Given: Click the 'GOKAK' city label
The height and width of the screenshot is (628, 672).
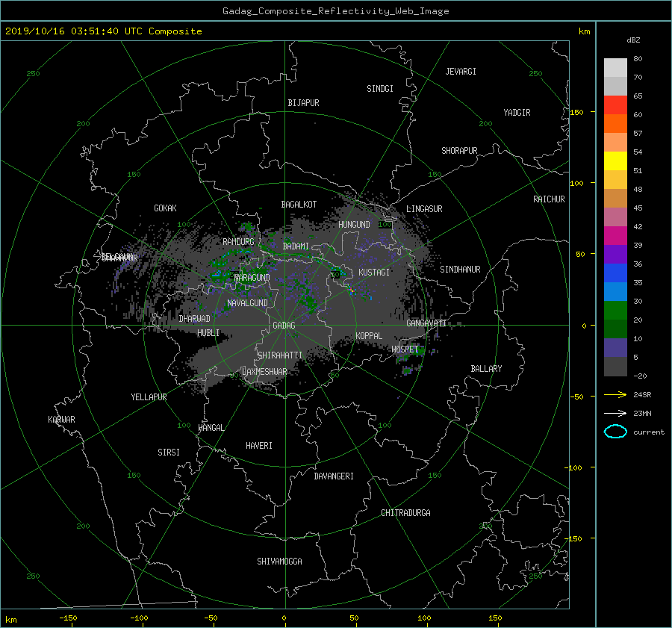Looking at the screenshot, I should click(x=165, y=208).
